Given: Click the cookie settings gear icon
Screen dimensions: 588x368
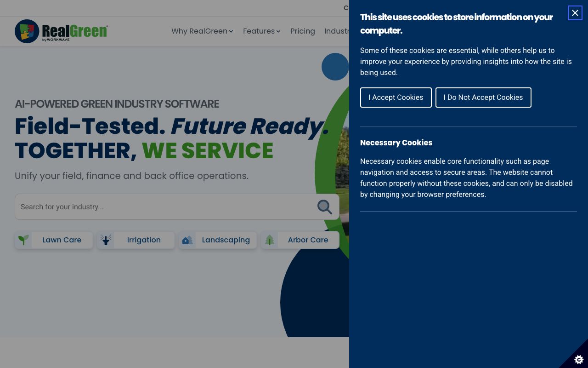Looking at the screenshot, I should [579, 359].
